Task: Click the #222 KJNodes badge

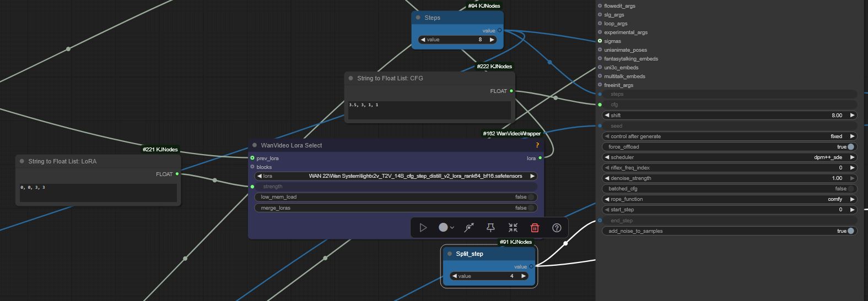Action: click(494, 66)
